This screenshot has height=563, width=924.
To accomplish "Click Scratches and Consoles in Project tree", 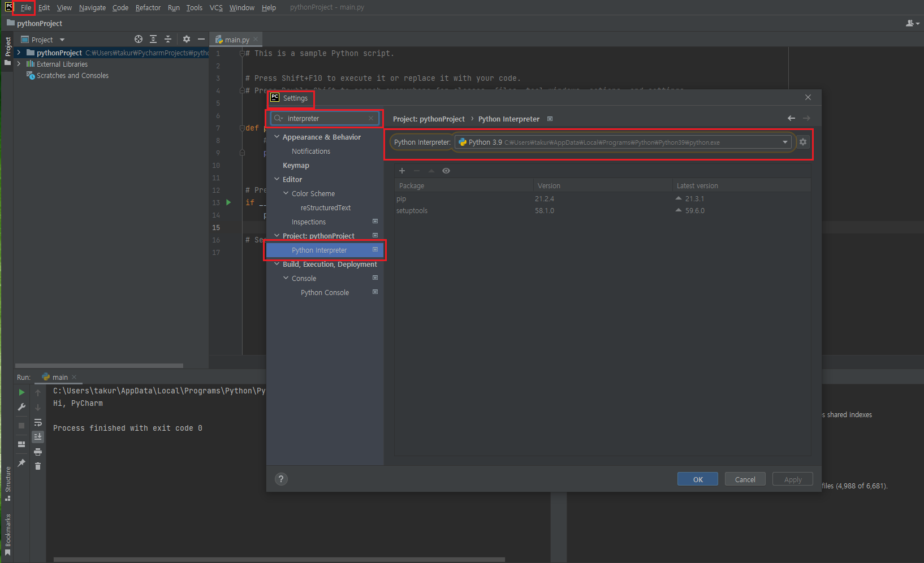I will pyautogui.click(x=72, y=75).
